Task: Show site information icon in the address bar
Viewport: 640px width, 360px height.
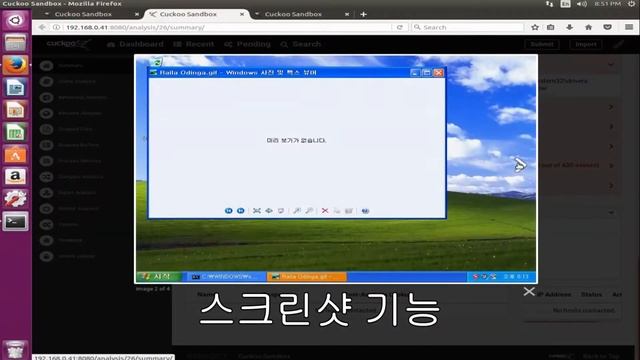Action: pos(56,27)
